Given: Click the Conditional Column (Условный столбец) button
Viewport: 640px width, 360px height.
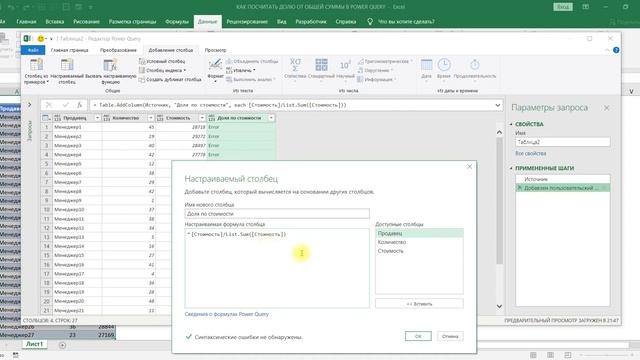Looking at the screenshot, I should [162, 61].
